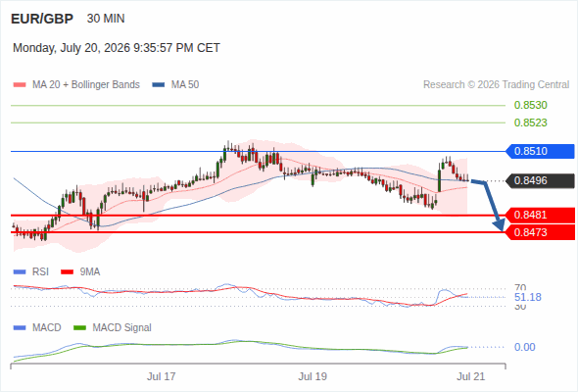Click the Jul 17 date axis label
578x392 pixels.
click(161, 376)
